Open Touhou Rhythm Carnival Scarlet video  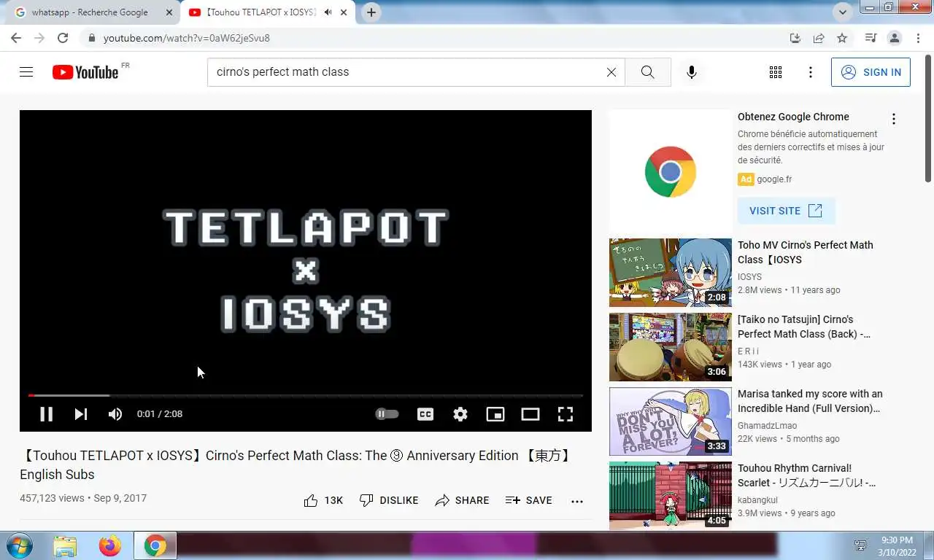pyautogui.click(x=806, y=475)
